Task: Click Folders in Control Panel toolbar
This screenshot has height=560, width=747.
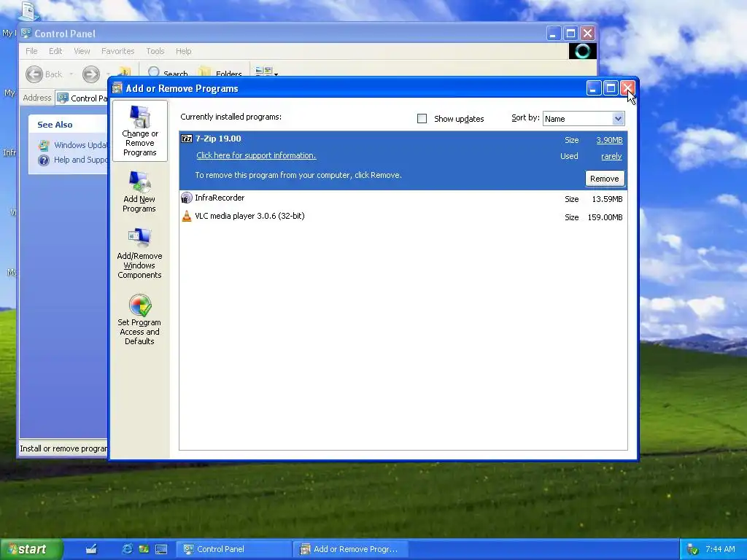Action: pos(220,74)
